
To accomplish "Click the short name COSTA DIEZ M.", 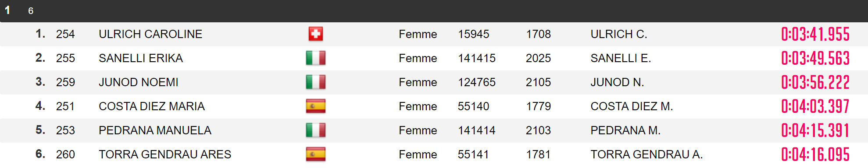I will point(632,106).
